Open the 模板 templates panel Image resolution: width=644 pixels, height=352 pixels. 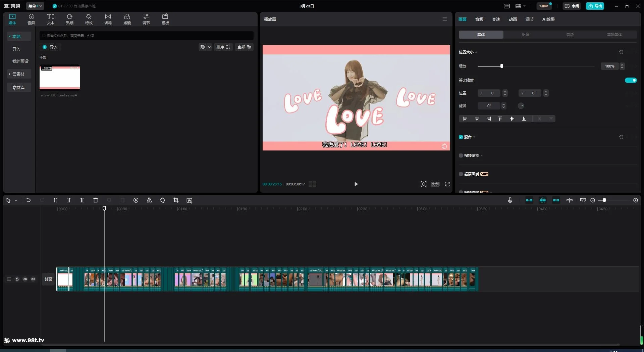point(165,19)
